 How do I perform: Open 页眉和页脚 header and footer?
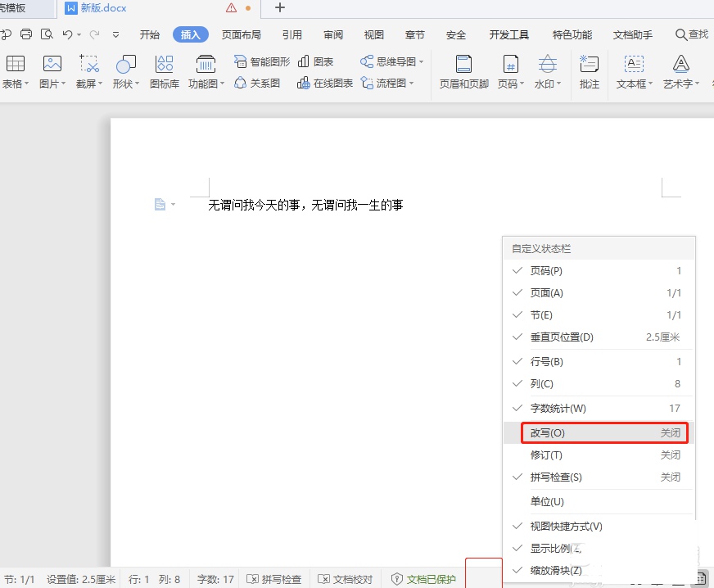tap(463, 65)
